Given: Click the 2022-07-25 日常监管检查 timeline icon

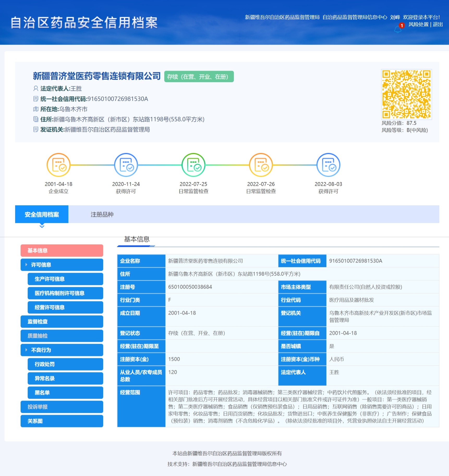Looking at the screenshot, I should pos(193,165).
